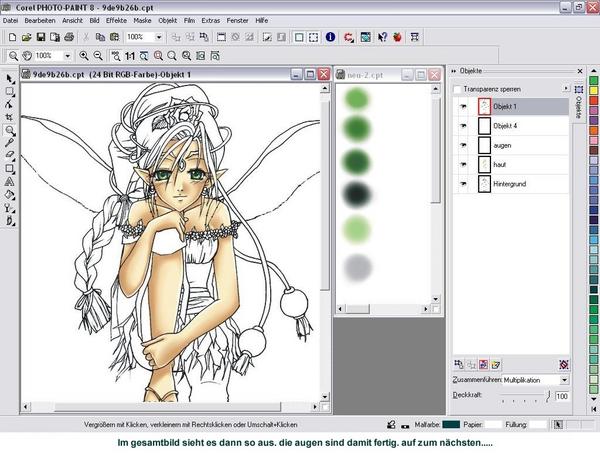Select the Hintergrund layer row
The image size is (600, 454).
tap(511, 184)
